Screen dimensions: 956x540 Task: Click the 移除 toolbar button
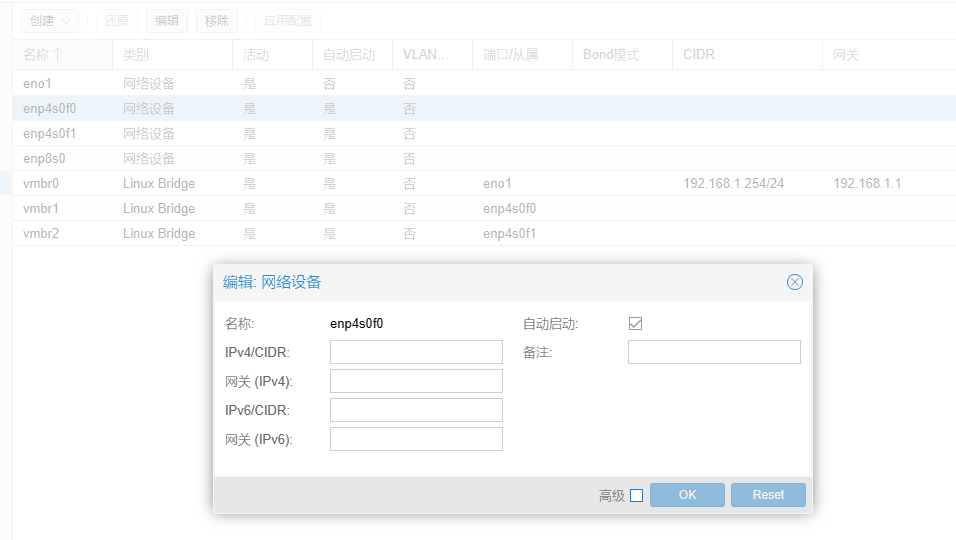(216, 21)
